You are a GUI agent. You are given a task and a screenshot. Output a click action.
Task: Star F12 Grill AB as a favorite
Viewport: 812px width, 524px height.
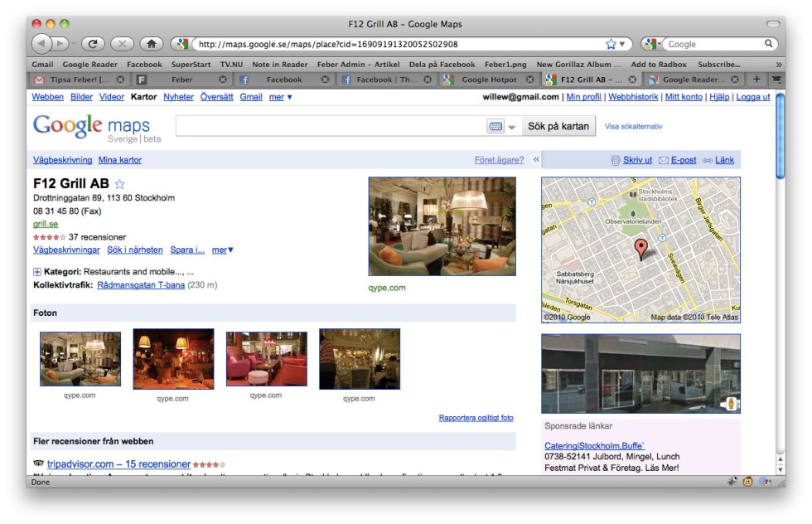(119, 184)
